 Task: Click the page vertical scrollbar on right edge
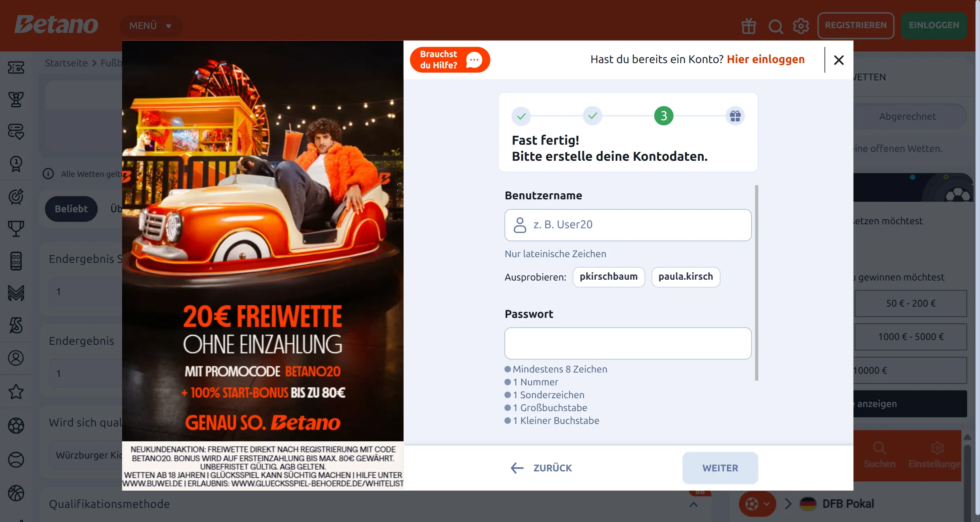(977, 257)
